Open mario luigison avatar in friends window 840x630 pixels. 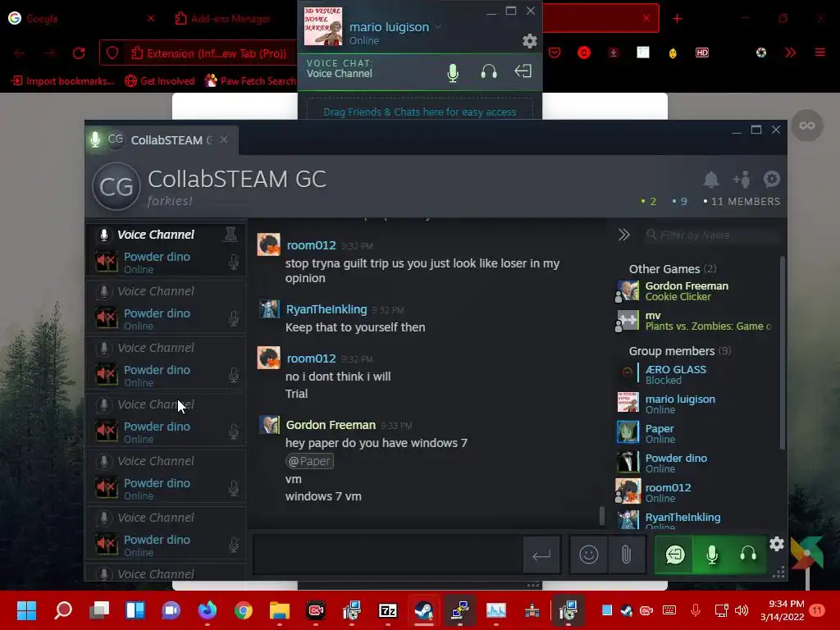[323, 26]
